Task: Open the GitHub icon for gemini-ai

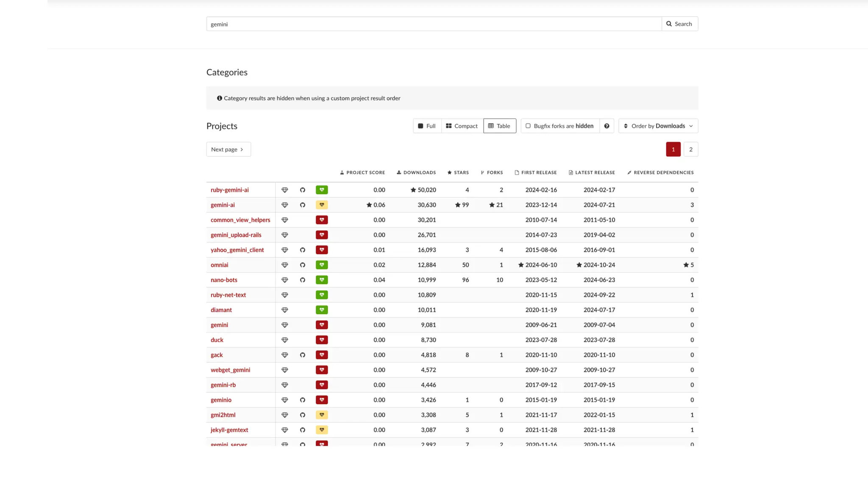Action: pos(303,205)
